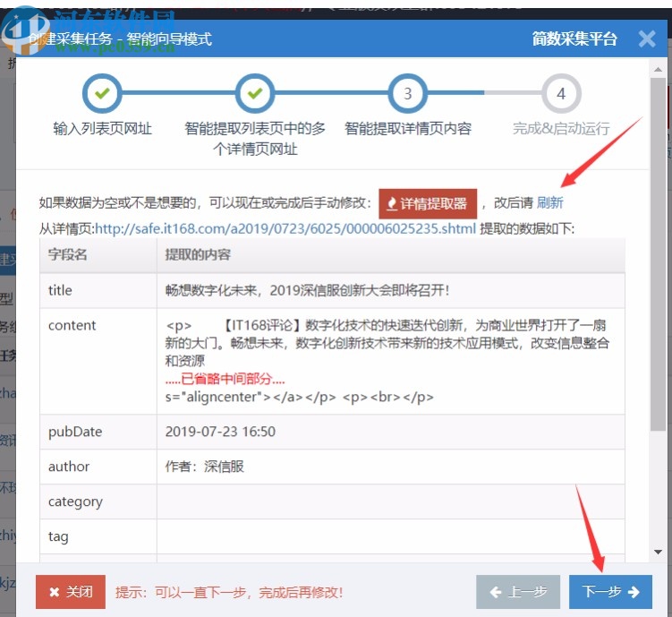The image size is (672, 617).
Task: Close the wizard dialog with the X icon
Action: (x=647, y=39)
